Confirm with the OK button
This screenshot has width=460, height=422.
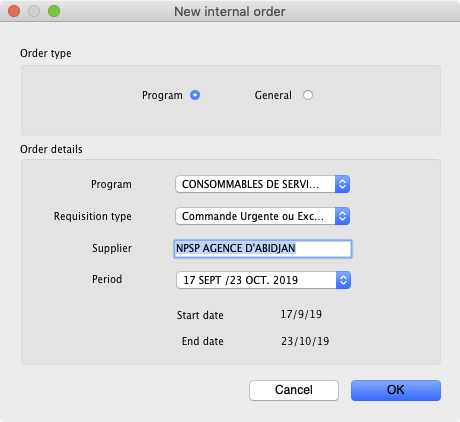[396, 390]
